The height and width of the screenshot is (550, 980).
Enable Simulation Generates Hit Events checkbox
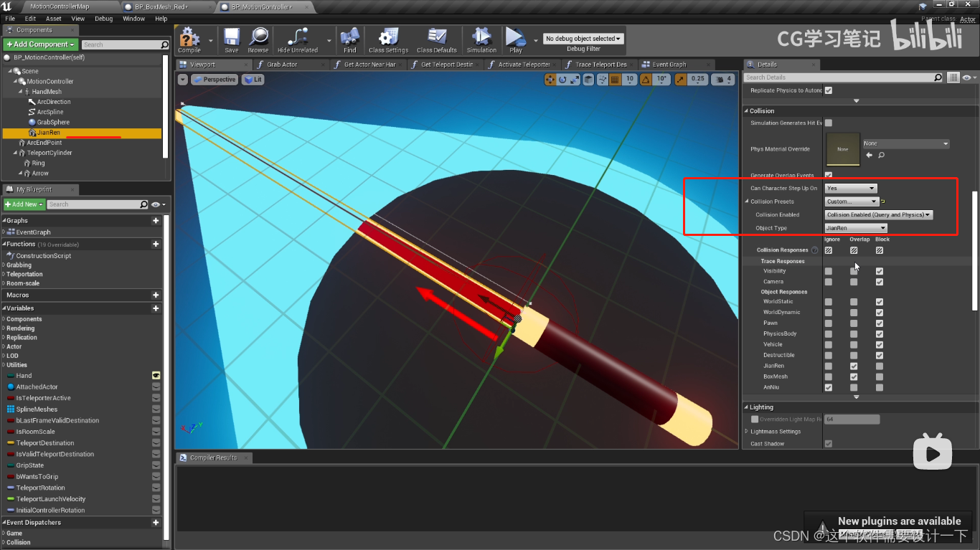pos(829,123)
